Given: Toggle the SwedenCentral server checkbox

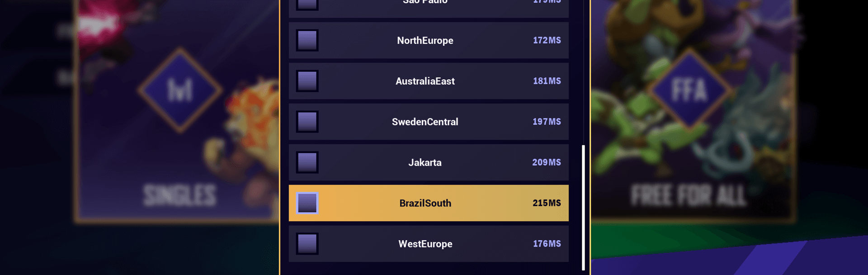Looking at the screenshot, I should click(x=307, y=121).
